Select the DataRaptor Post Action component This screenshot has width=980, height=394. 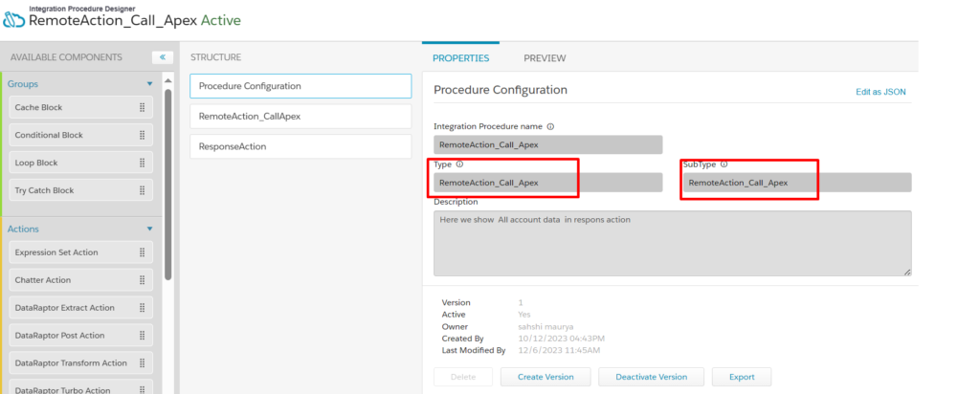click(x=80, y=336)
